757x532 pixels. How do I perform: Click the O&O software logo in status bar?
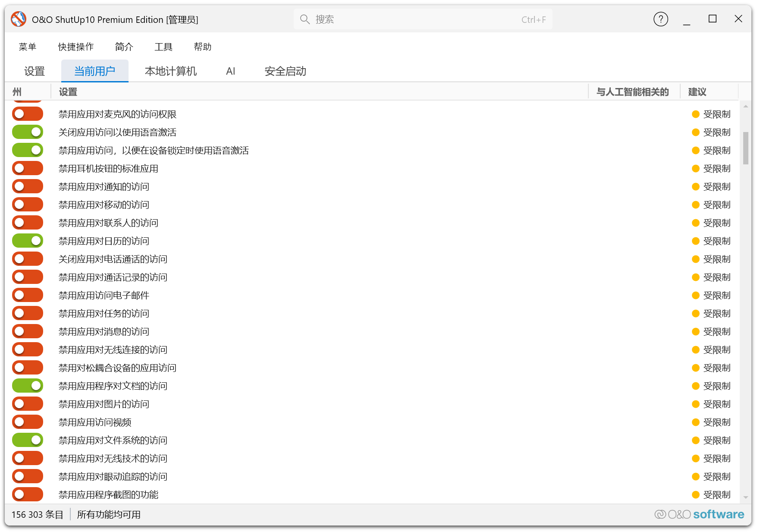(699, 514)
